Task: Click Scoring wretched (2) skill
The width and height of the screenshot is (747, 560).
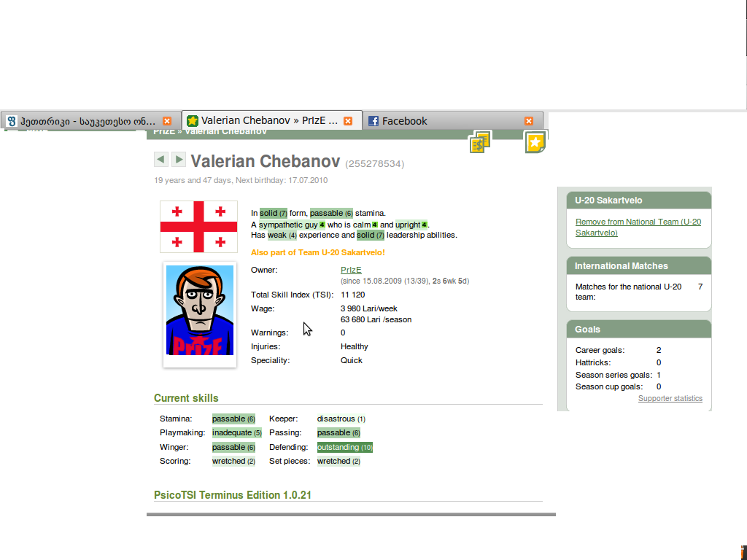Action: click(x=233, y=461)
